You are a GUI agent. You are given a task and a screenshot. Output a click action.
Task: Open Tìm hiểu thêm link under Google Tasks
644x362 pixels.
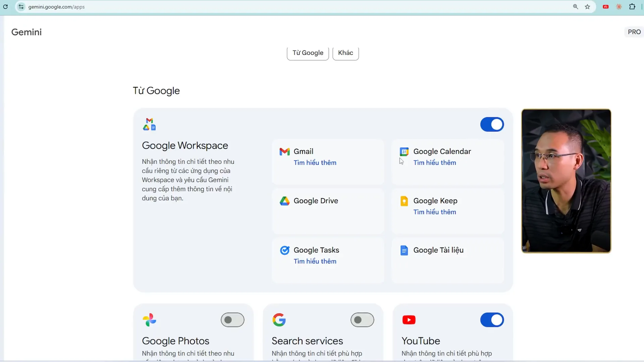[315, 261]
